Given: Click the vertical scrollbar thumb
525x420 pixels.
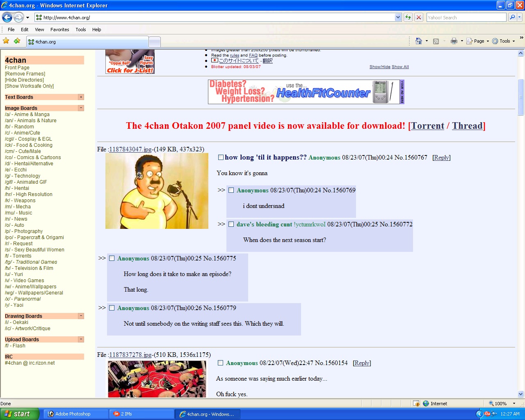Looking at the screenshot, I should pos(521,97).
